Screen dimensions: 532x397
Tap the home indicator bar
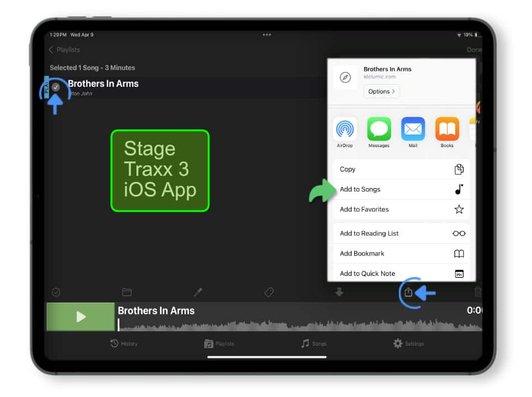(267, 357)
